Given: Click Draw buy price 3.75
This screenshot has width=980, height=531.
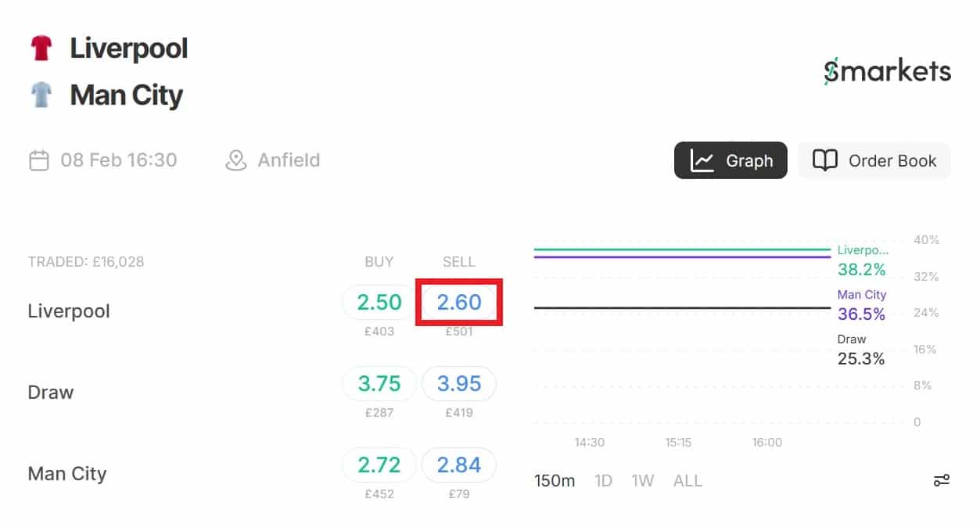Looking at the screenshot, I should click(379, 384).
